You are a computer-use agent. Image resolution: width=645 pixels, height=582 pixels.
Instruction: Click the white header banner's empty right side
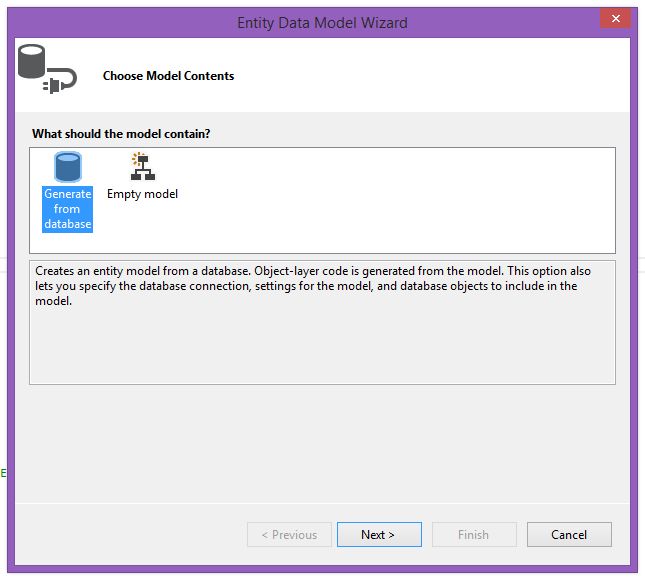450,76
